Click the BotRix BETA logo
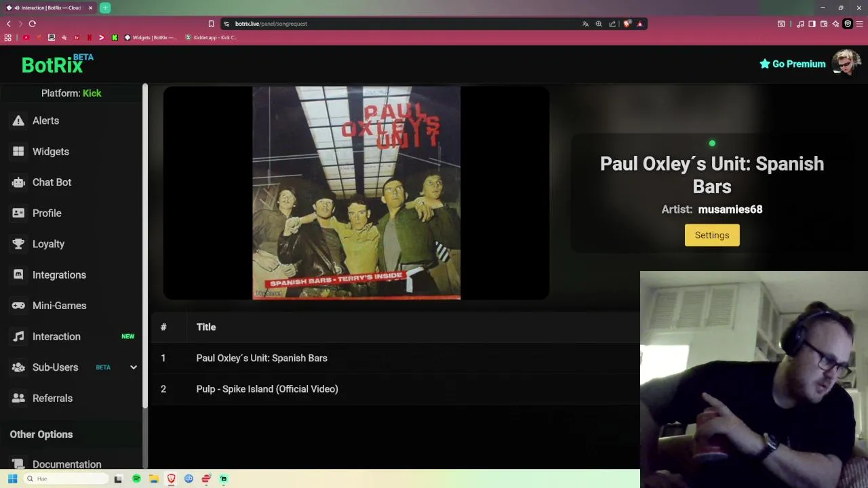868x488 pixels. click(x=57, y=63)
